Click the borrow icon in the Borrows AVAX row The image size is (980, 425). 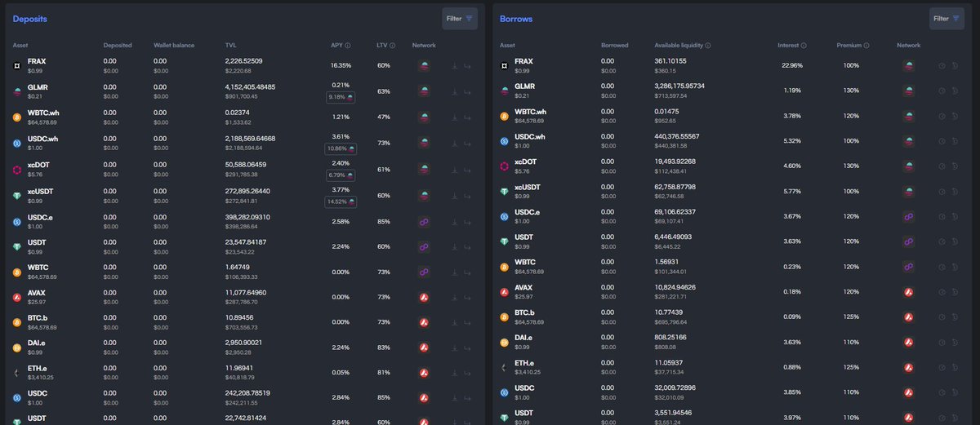pos(942,292)
